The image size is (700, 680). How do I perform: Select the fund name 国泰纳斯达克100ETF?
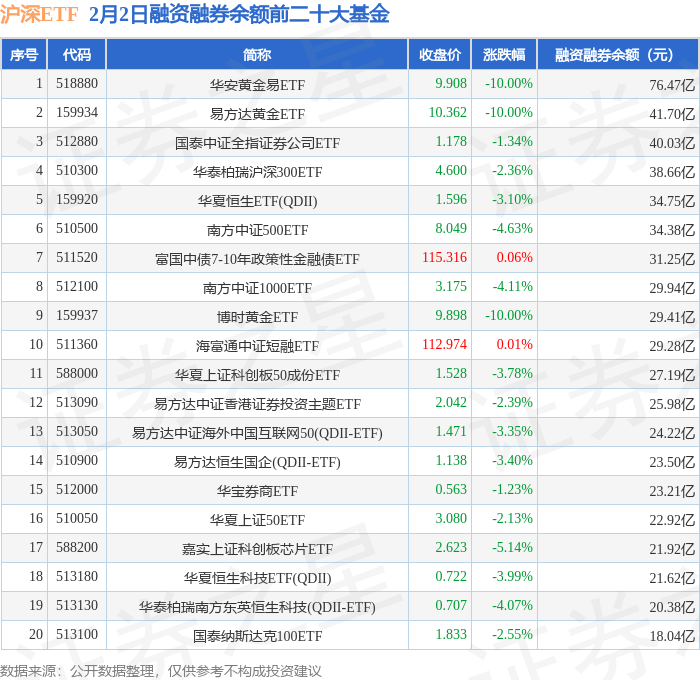257,636
